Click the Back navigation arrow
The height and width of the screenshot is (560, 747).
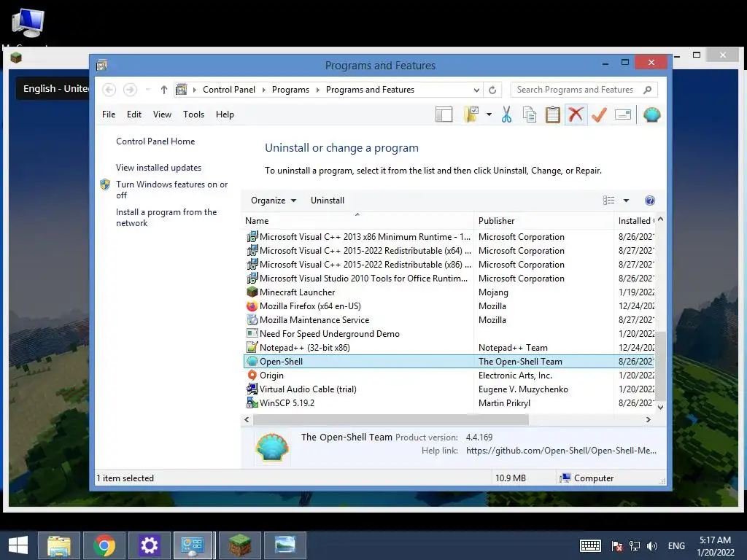(x=109, y=90)
